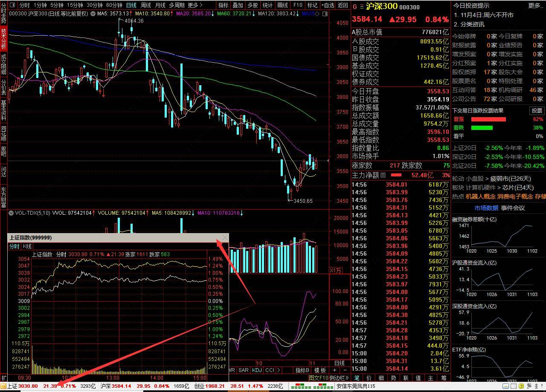This screenshot has width=546, height=392.
Task: Click the 叠加 overlay toolbar button
Action: pyautogui.click(x=238, y=5)
